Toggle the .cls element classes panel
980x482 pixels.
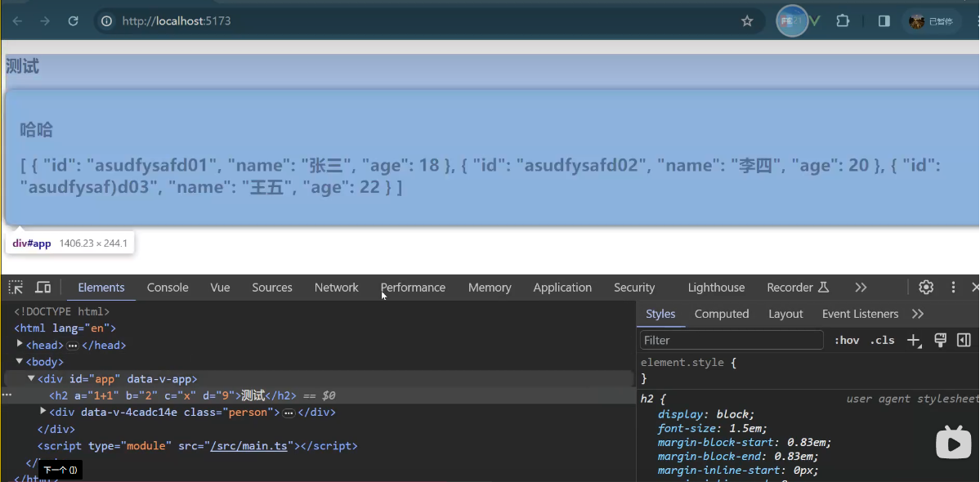tap(882, 341)
